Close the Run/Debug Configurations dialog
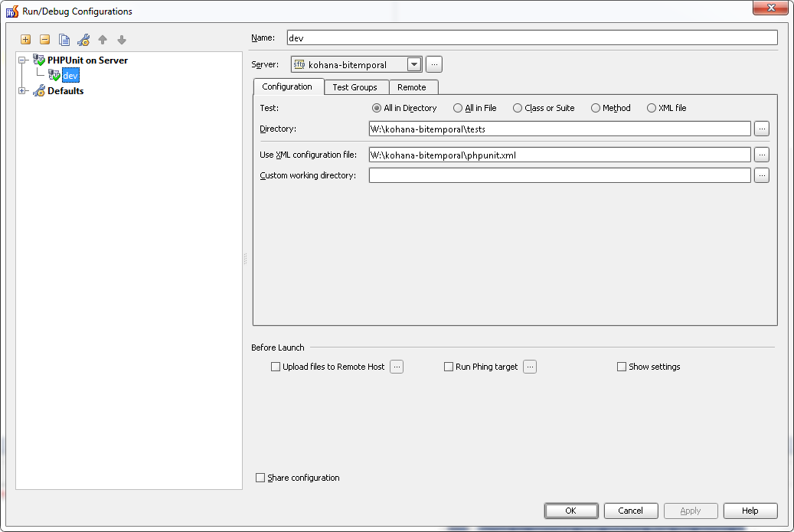This screenshot has height=532, width=794. point(770,8)
